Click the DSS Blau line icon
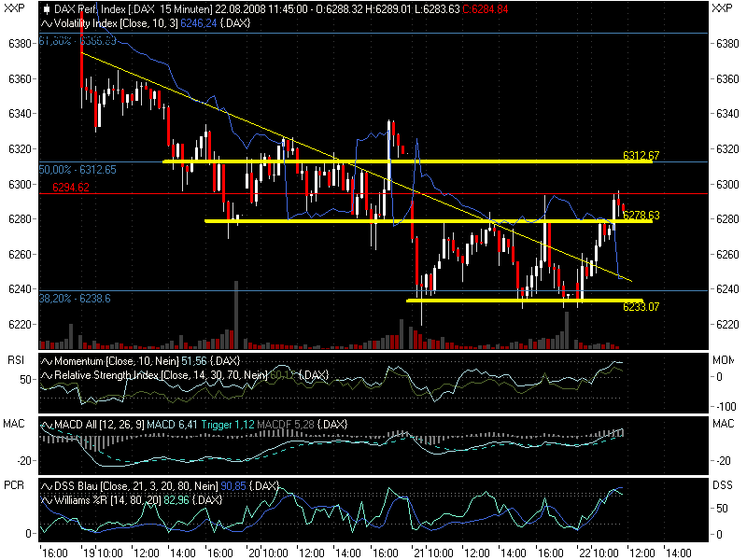 pyautogui.click(x=46, y=486)
